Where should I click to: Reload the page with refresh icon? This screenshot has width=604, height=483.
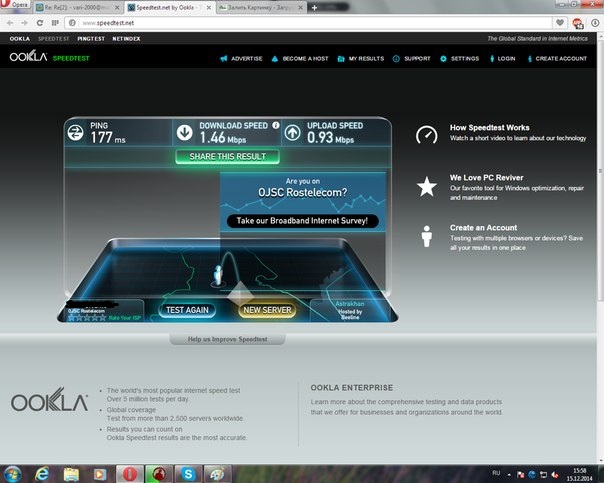[40, 23]
